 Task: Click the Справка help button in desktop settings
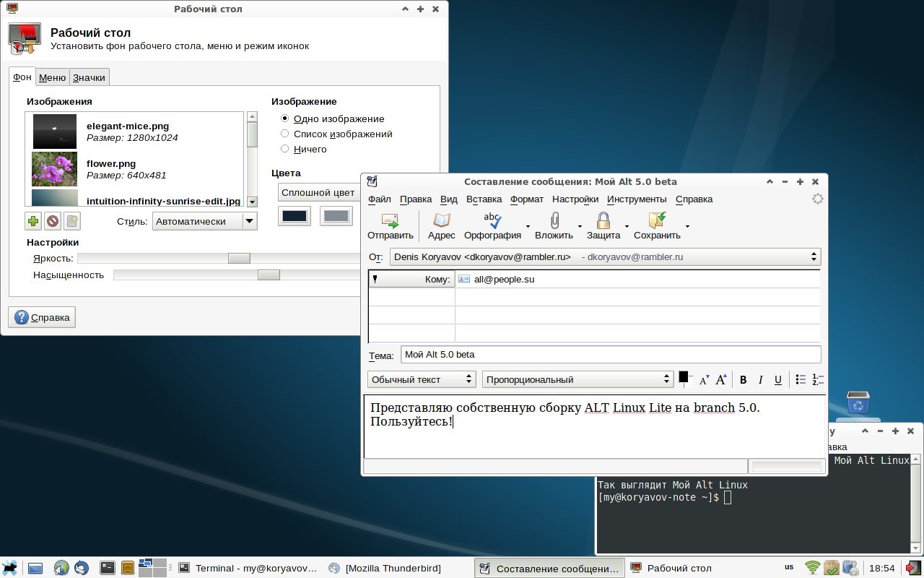(42, 317)
